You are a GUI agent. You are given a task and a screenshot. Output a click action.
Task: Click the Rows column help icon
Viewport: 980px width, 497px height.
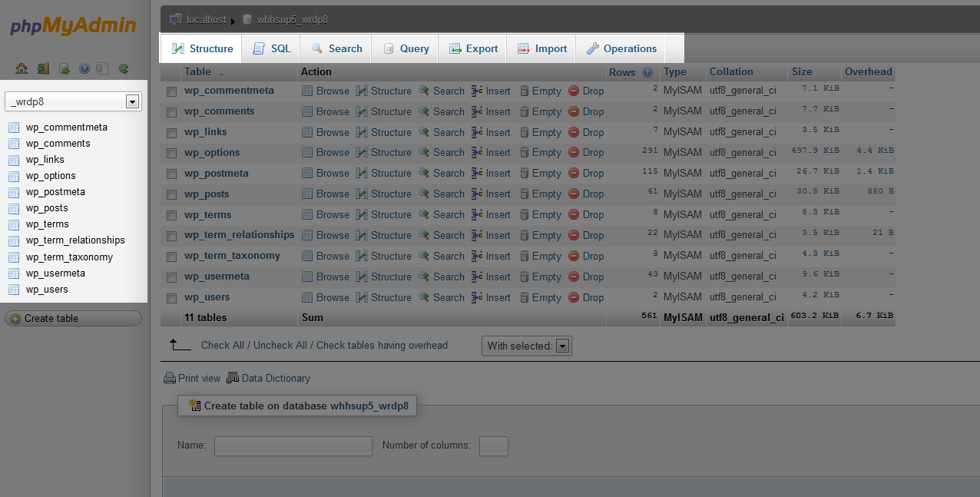pos(647,72)
